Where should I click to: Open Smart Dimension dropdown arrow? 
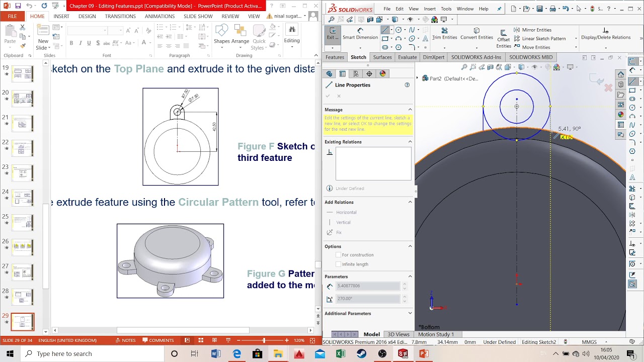[x=360, y=48]
